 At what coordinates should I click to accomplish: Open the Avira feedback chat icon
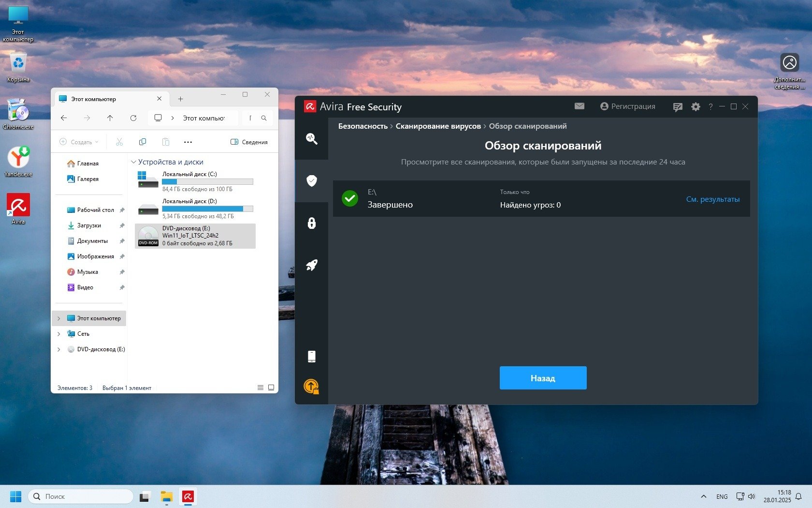[678, 107]
